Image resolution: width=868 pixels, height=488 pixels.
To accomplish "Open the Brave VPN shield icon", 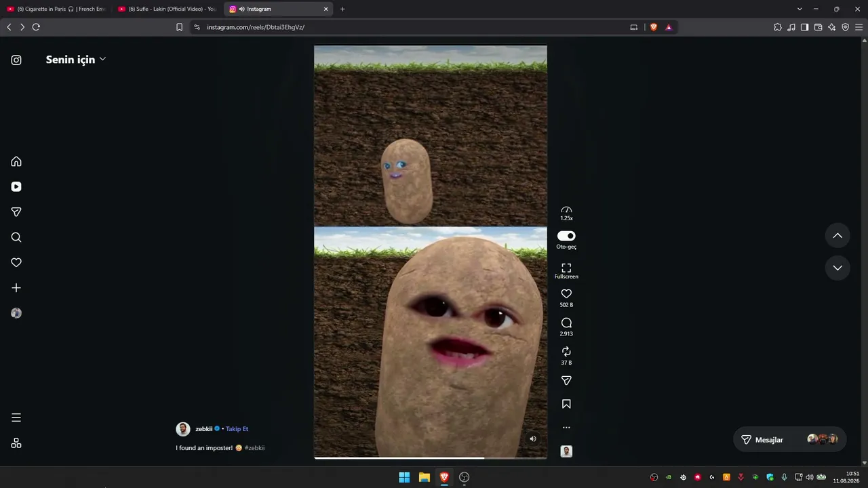I will [x=846, y=27].
